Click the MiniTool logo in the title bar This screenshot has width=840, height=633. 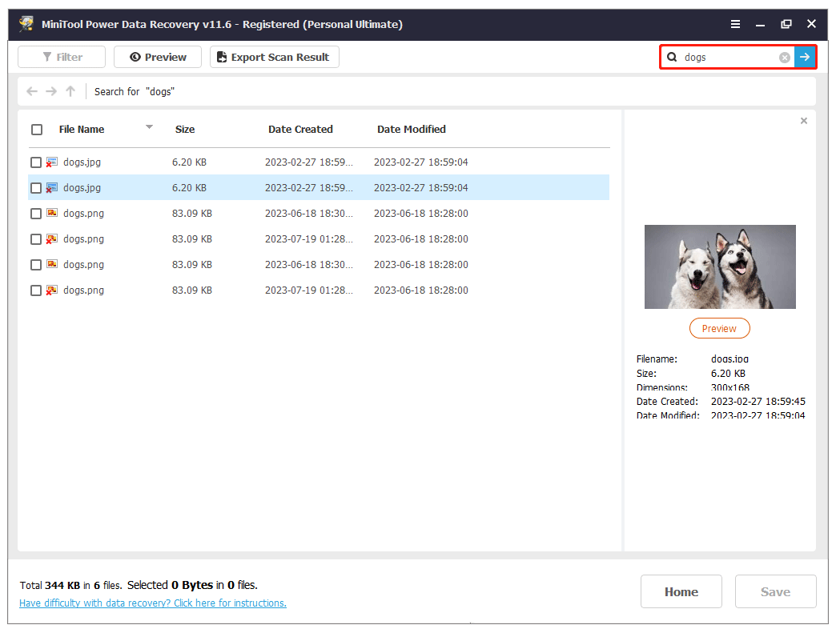25,24
